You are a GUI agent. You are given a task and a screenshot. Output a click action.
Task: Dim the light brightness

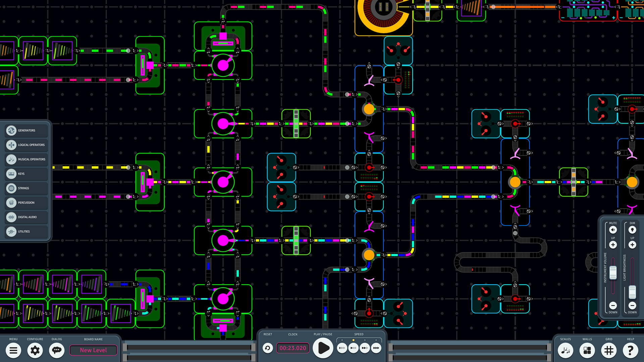pos(632,230)
